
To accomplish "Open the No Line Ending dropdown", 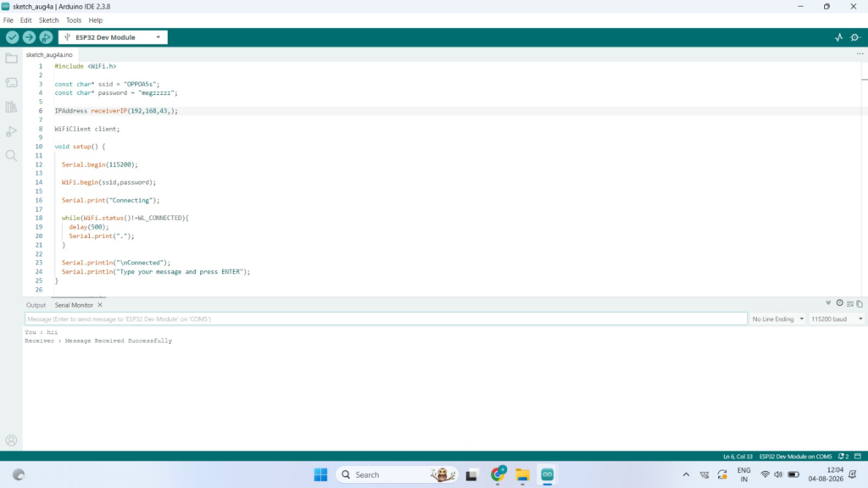I will [777, 319].
